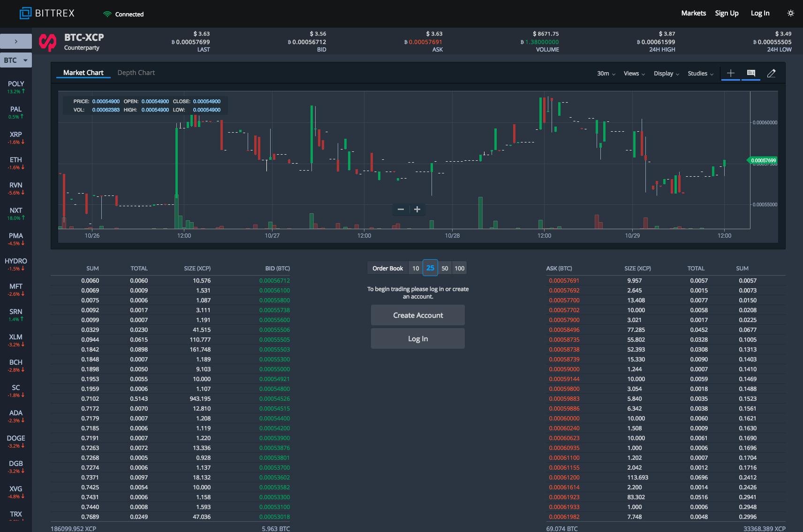
Task: Click the current price marker 0.00057699 on chart
Action: [x=763, y=160]
